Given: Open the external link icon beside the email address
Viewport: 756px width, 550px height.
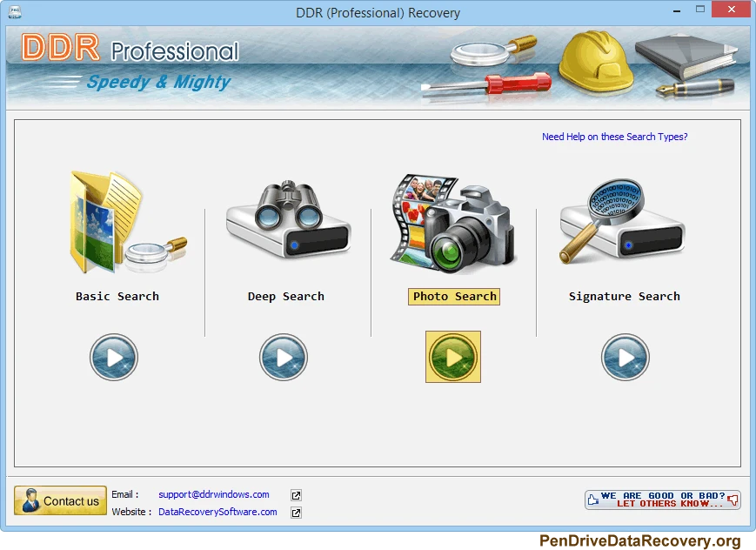Looking at the screenshot, I should click(295, 494).
